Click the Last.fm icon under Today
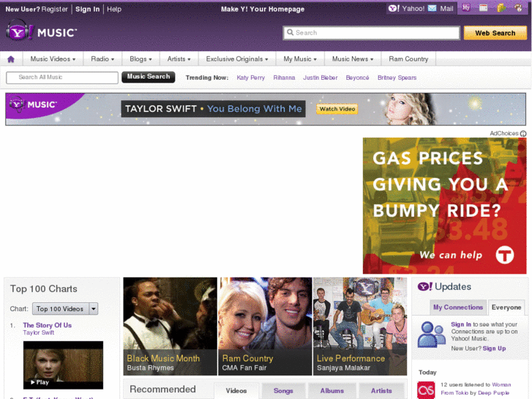The height and width of the screenshot is (399, 532). click(x=426, y=390)
